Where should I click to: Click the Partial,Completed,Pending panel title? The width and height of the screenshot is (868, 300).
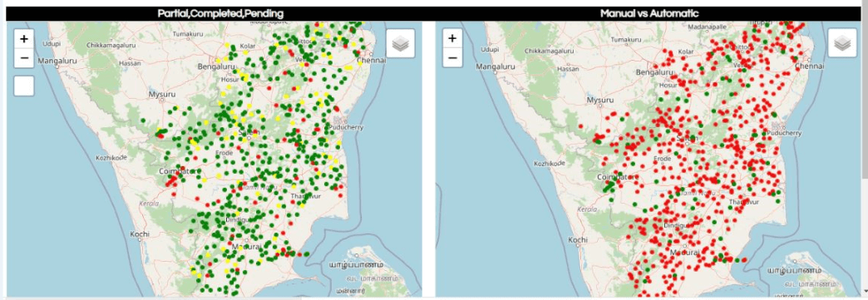pyautogui.click(x=220, y=14)
